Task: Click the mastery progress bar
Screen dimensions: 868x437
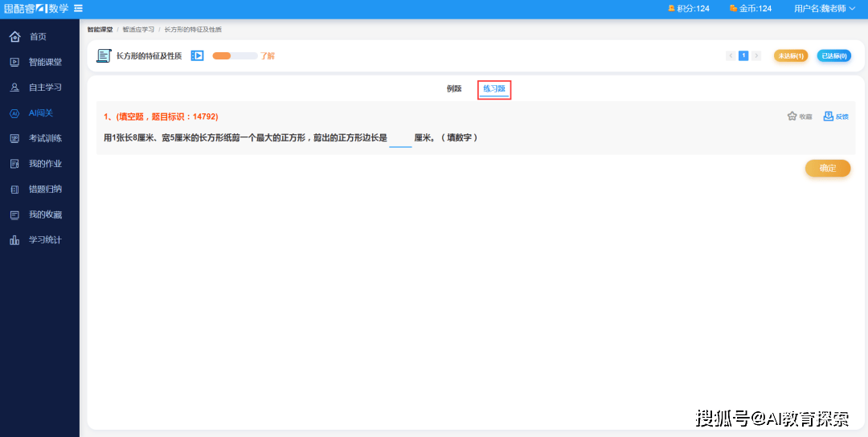Action: pyautogui.click(x=235, y=56)
